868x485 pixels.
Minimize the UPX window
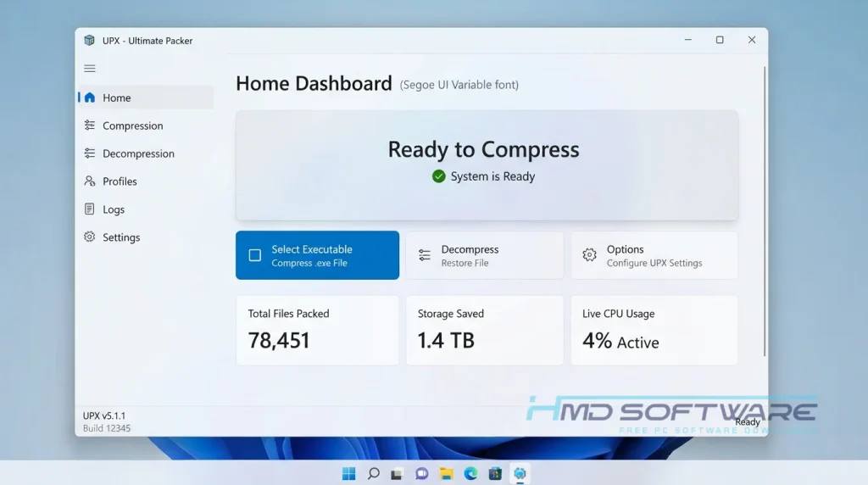(x=688, y=40)
